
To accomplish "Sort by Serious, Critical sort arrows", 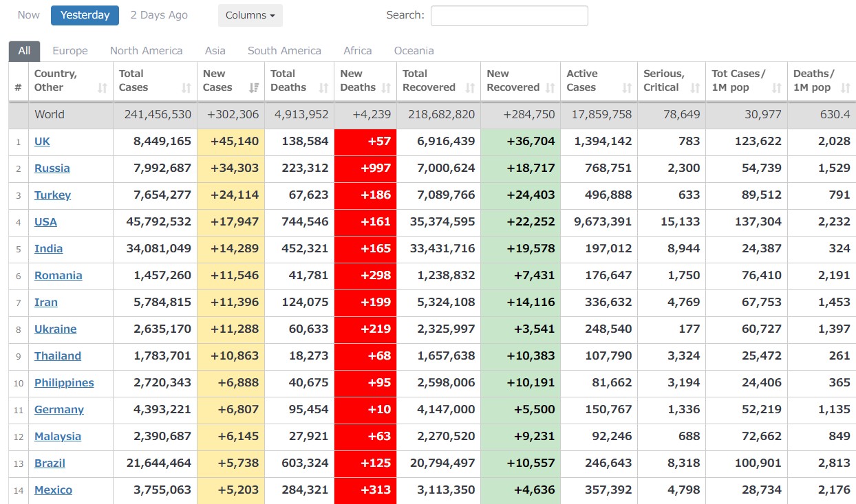I will tap(695, 88).
